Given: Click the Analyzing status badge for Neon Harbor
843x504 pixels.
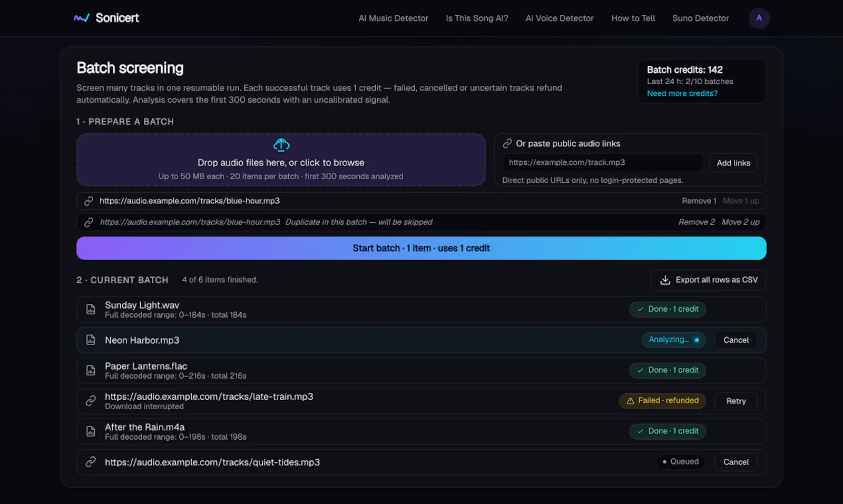Looking at the screenshot, I should click(x=673, y=340).
